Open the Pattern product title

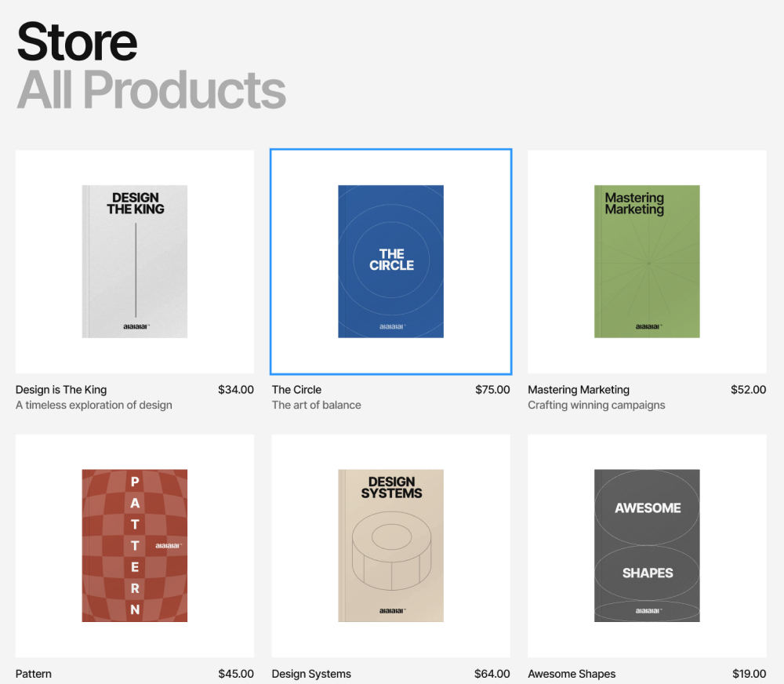(34, 674)
